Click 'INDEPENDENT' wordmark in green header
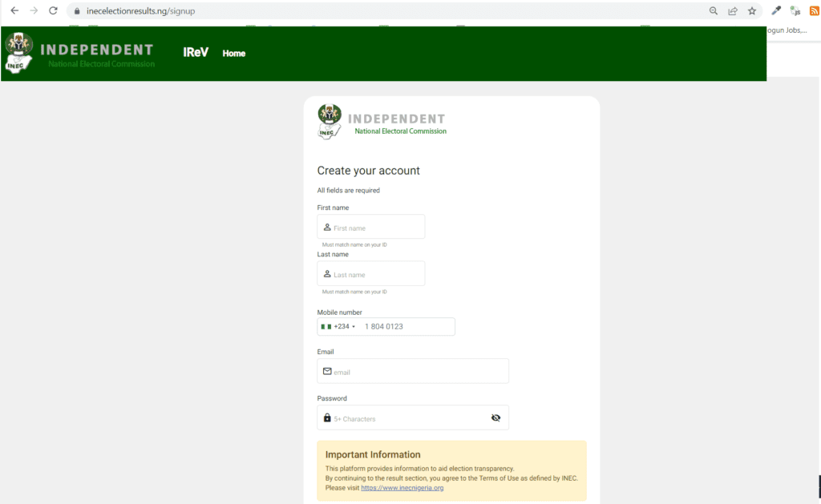 [x=97, y=50]
